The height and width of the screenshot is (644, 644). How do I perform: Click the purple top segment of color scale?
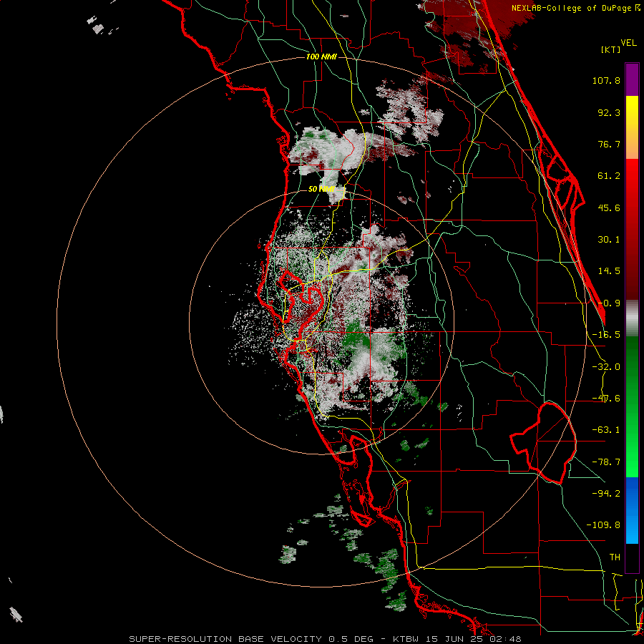click(632, 80)
